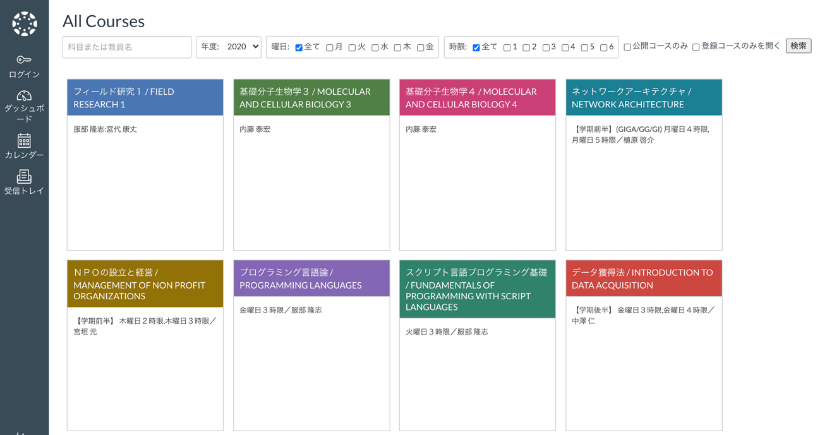
Task: Click the Canvas logo icon in sidebar
Action: tap(24, 22)
